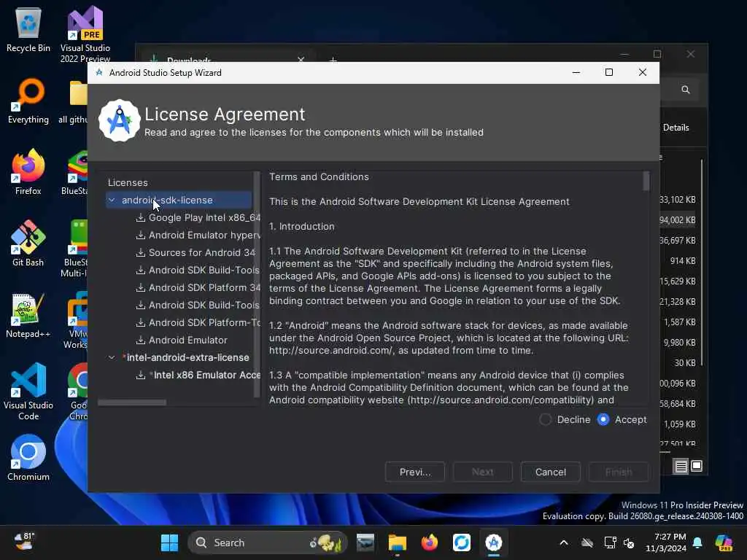Click download icon beside Android Emulator
This screenshot has height=560, width=747.
click(141, 340)
